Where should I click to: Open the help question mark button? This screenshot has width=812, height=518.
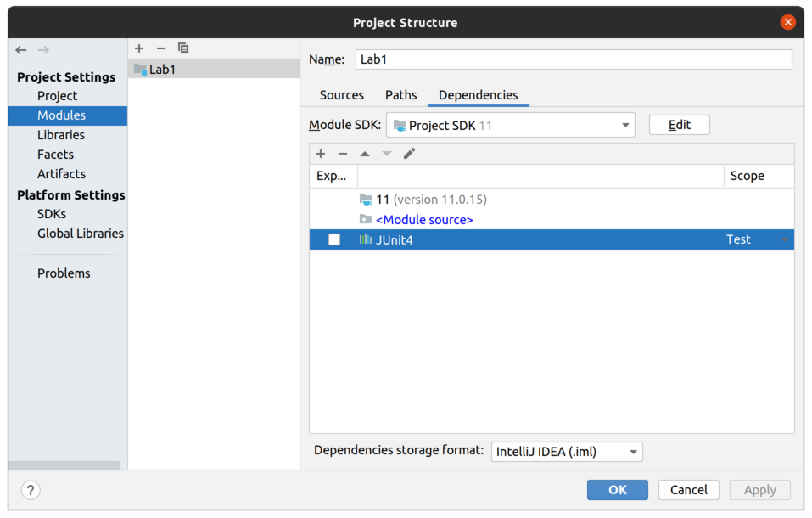31,490
